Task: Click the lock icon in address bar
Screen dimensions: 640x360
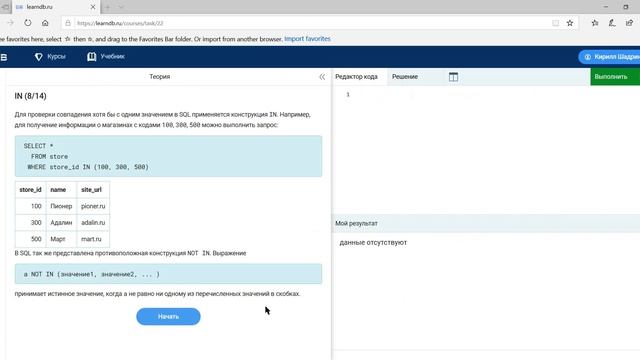Action: point(68,23)
